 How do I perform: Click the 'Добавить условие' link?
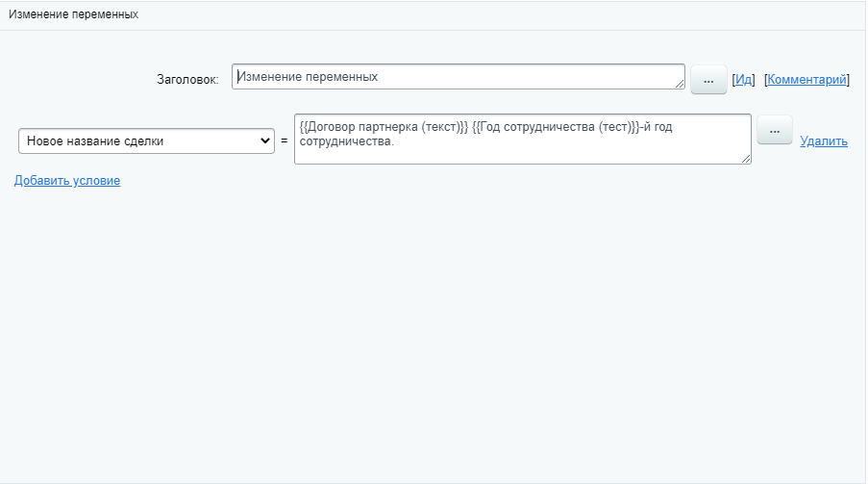click(x=67, y=180)
